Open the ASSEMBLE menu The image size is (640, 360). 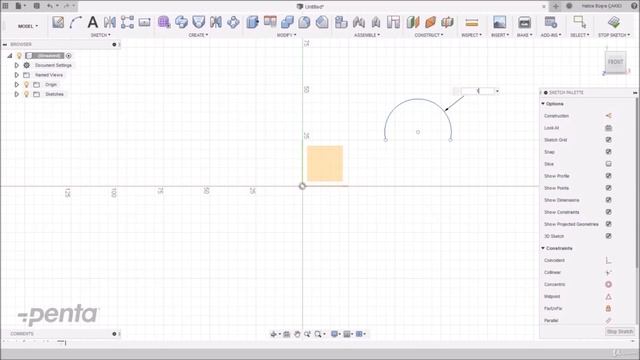click(367, 35)
